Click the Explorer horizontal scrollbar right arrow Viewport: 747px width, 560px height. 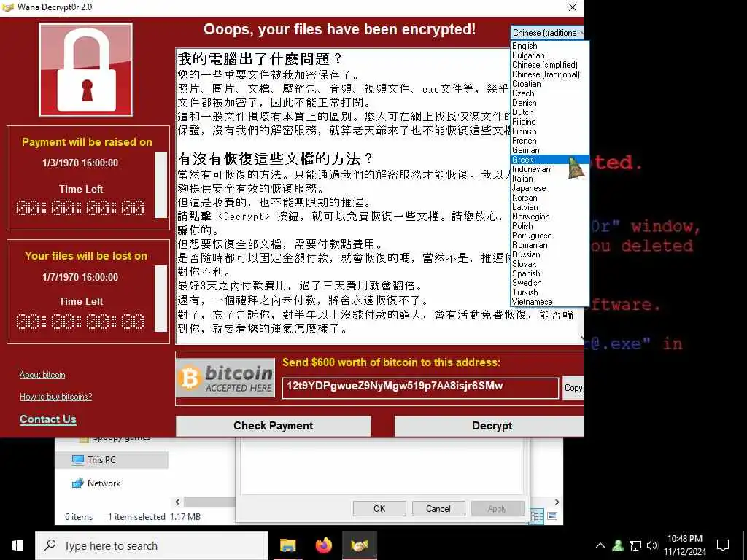[x=557, y=502]
